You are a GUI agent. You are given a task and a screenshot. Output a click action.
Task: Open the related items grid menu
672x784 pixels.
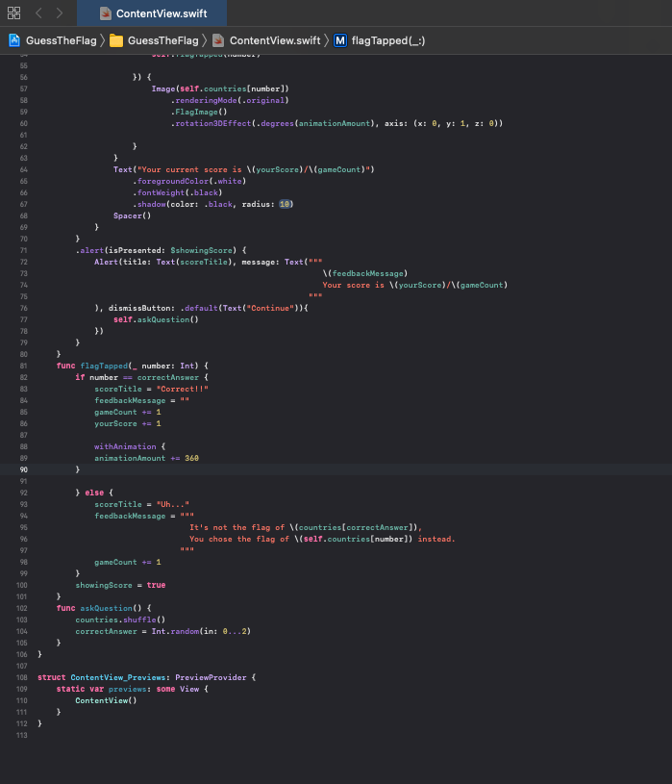[x=14, y=13]
